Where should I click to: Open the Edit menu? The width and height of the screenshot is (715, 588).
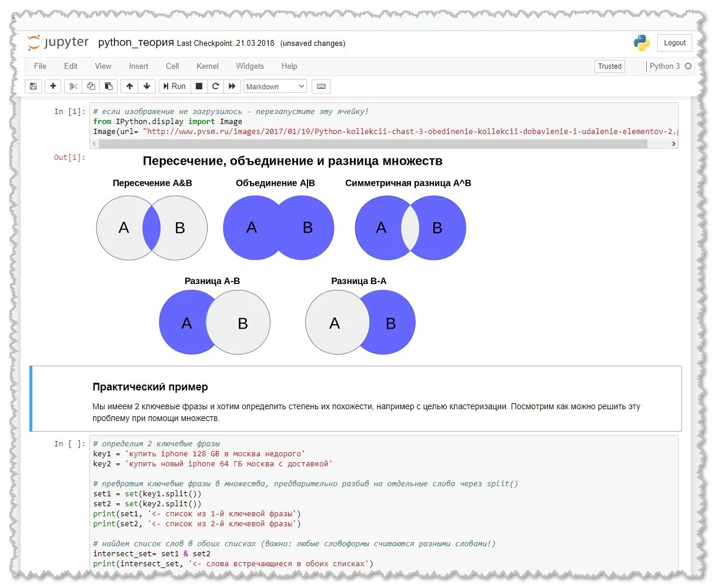71,66
